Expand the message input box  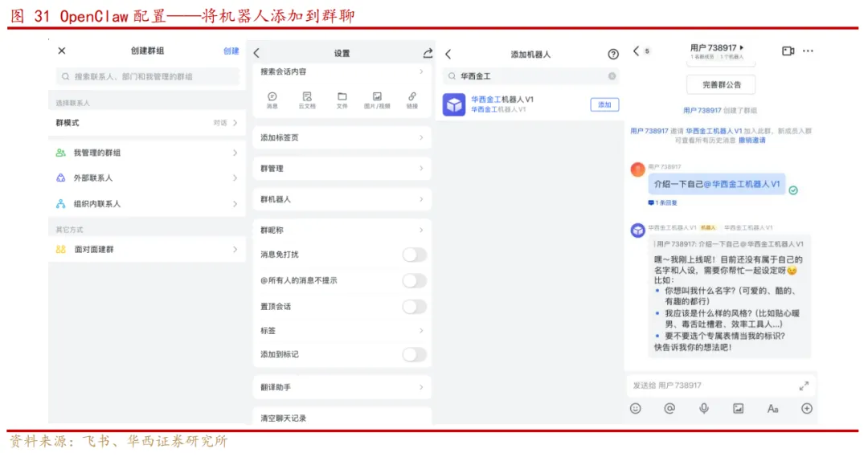click(804, 386)
